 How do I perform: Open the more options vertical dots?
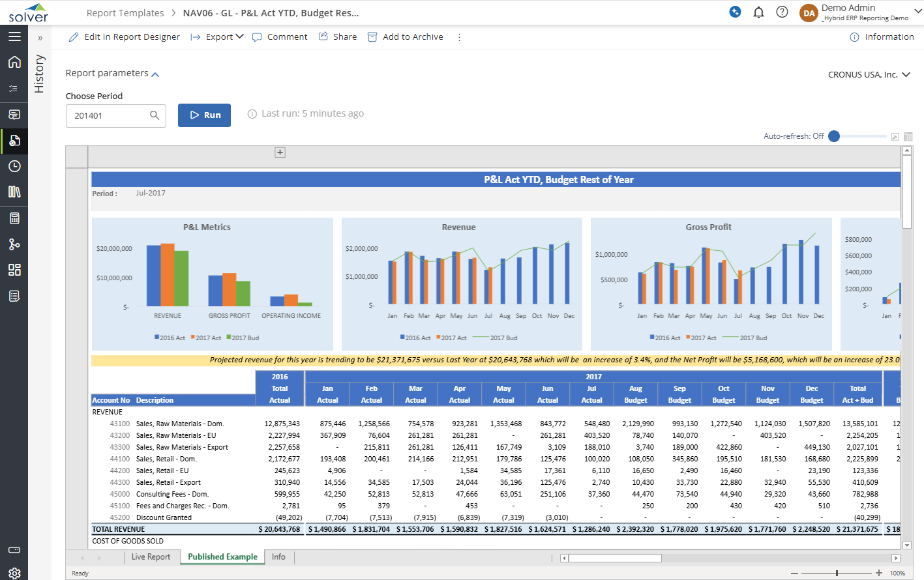[459, 37]
